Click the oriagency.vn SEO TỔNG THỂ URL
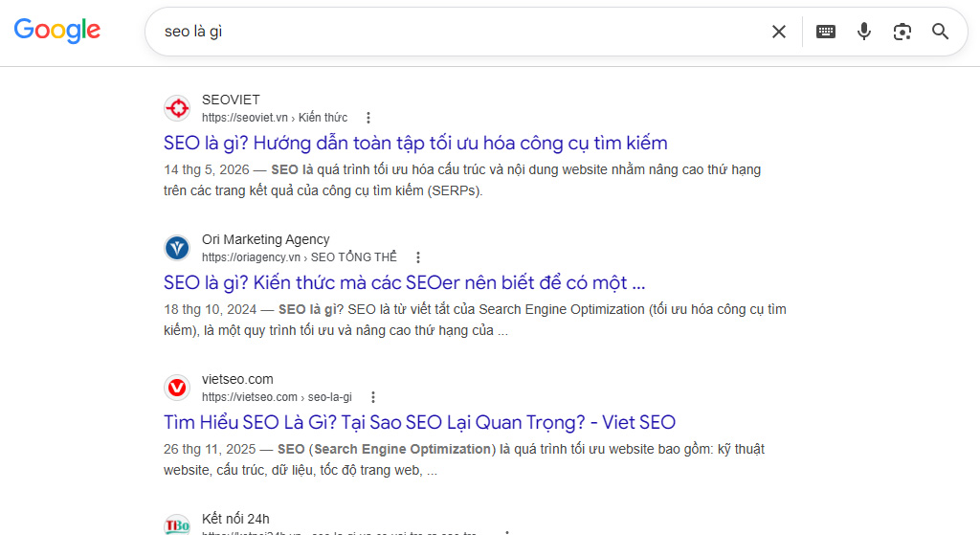Screen dimensions: 980x535 coord(300,256)
